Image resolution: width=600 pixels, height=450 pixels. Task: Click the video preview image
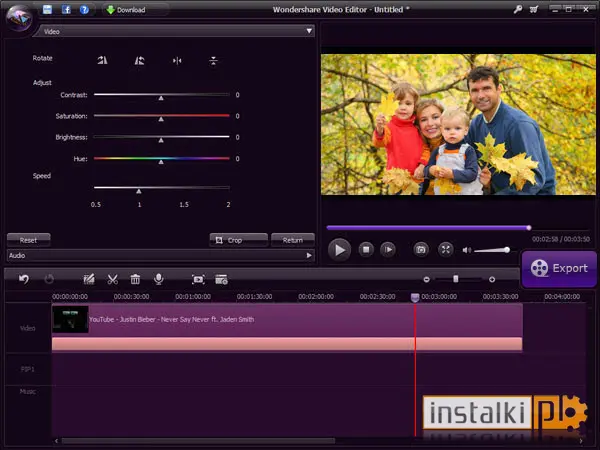[x=458, y=124]
